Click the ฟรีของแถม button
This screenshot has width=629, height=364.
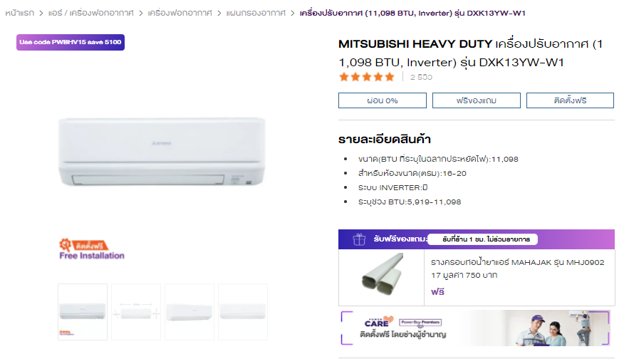(476, 100)
